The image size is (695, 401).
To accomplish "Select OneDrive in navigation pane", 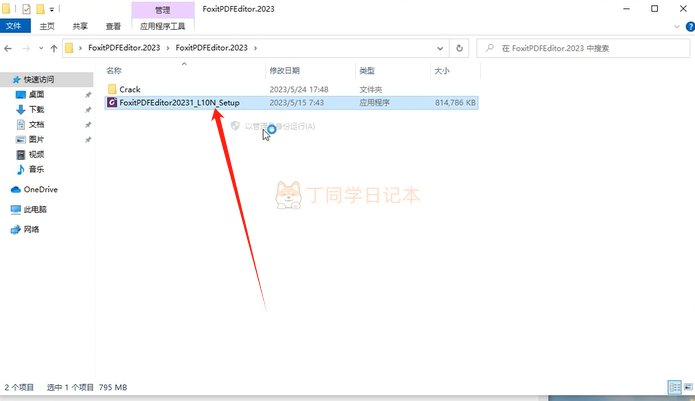I will click(40, 189).
